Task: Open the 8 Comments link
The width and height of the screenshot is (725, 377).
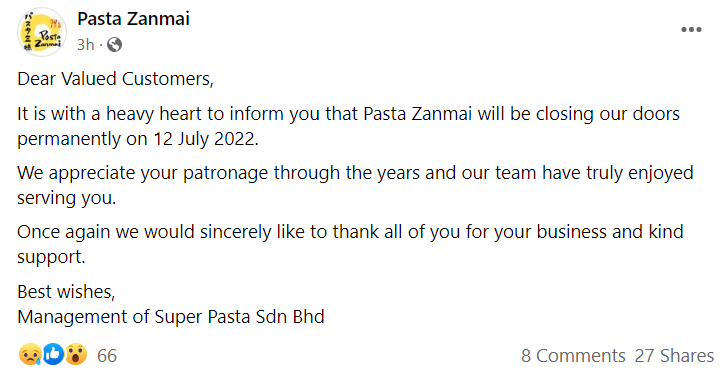Action: coord(573,356)
